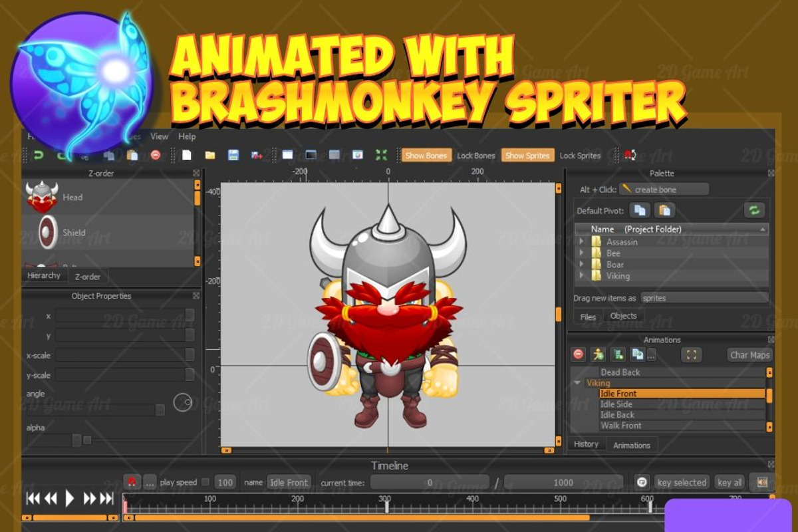
Task: Check the play speed checkbox
Action: point(205,482)
